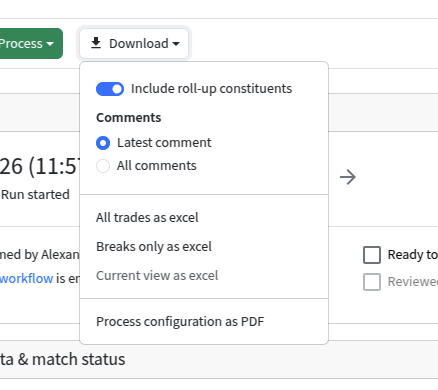Viewport: 438px width, 390px height.
Task: Check the Ready to checkbox
Action: tap(372, 255)
